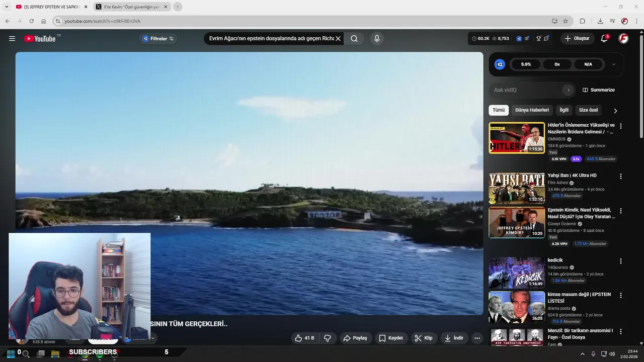Open kimse masum değil EPSTEIN LİSTESİ thumbnail
644x362 pixels.
point(517,307)
